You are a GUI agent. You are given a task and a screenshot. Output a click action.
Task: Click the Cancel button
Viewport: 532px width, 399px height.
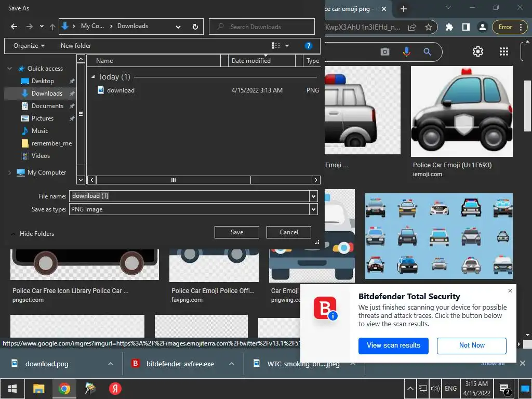pos(289,232)
